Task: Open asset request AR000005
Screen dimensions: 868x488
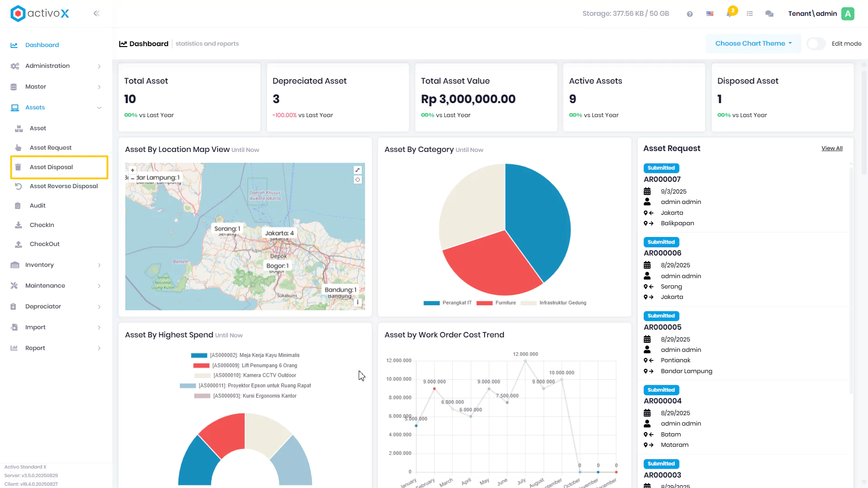Action: point(662,327)
